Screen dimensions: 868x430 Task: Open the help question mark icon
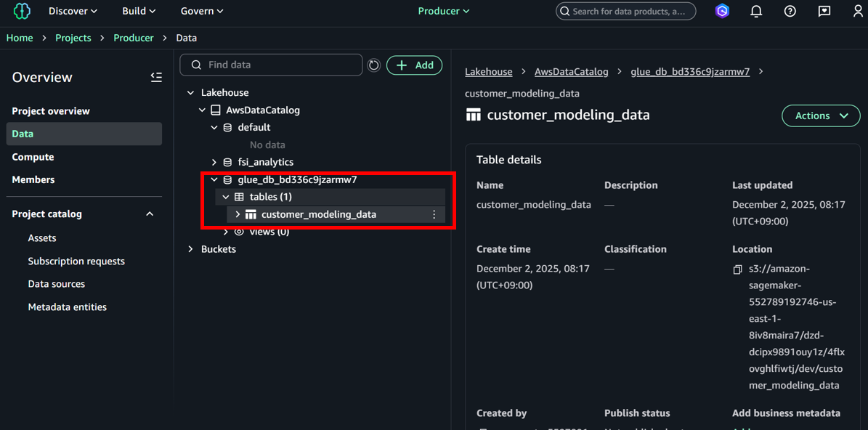click(790, 11)
